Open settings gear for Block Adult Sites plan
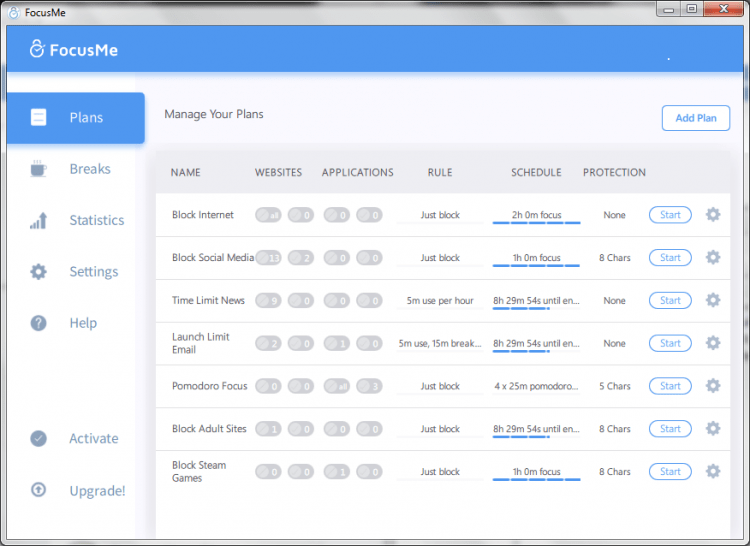Screen dimensions: 750x546 click(x=713, y=428)
